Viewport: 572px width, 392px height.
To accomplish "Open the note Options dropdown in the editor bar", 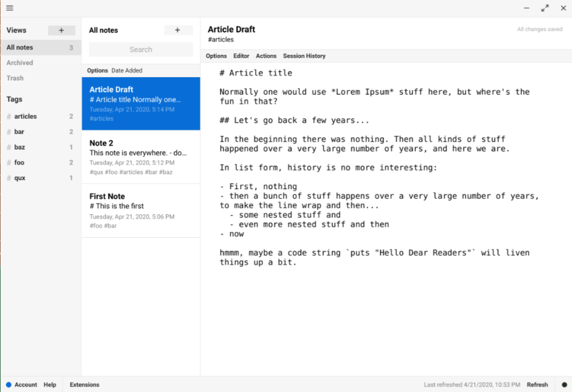I will pos(216,56).
